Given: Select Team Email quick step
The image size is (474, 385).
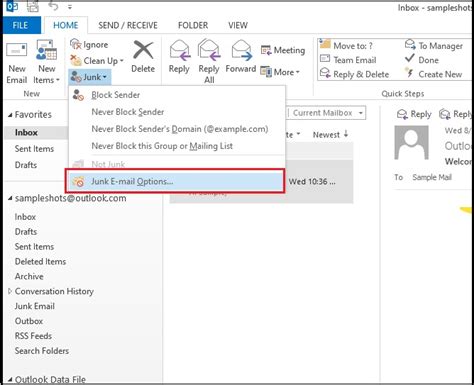Looking at the screenshot, I should (x=348, y=60).
